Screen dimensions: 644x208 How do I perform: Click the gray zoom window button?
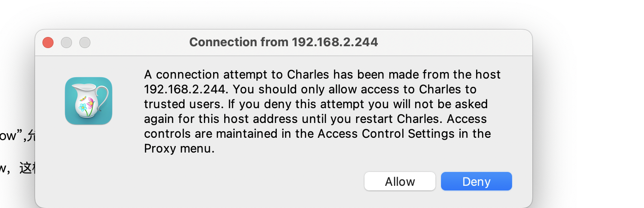85,43
